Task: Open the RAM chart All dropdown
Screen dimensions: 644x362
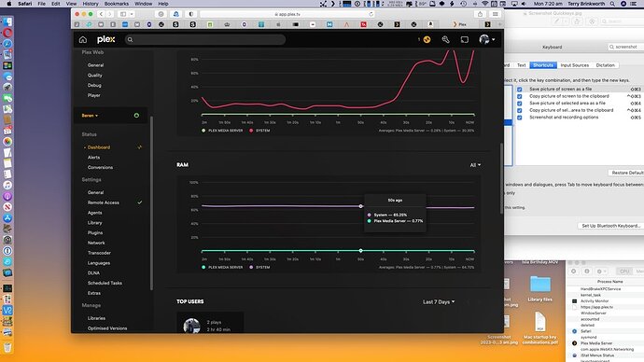Action: pos(475,164)
